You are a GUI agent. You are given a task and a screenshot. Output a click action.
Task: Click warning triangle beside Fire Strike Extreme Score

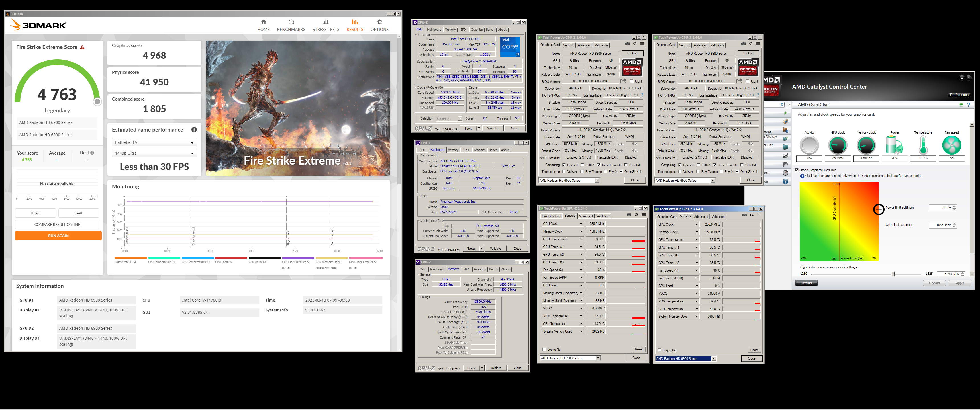(82, 47)
